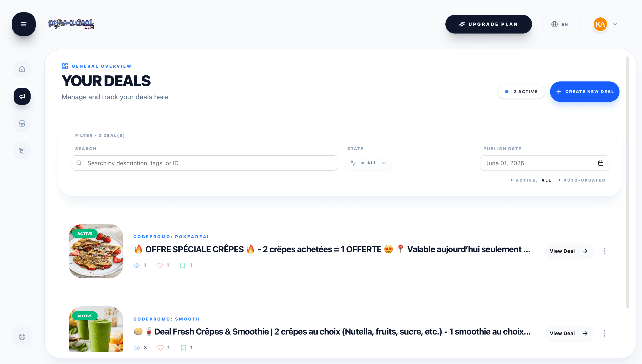Open the Receipts section in sidebar
The width and height of the screenshot is (642, 364).
click(x=22, y=150)
